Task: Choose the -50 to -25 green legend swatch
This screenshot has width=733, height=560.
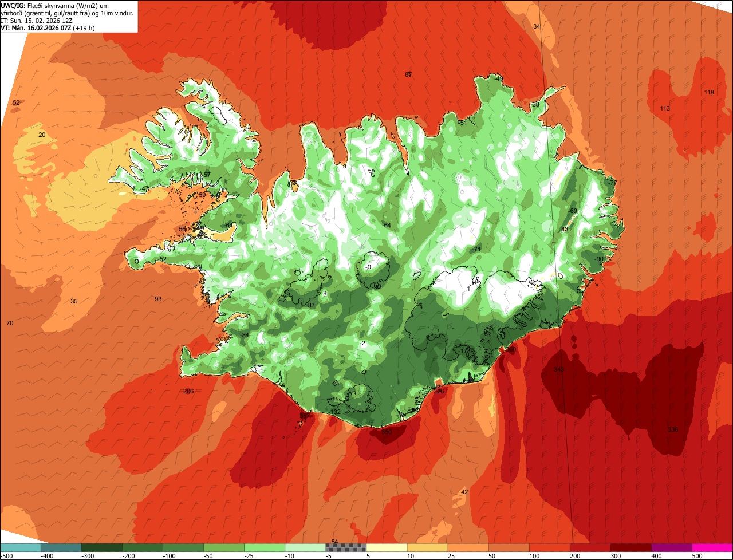Action: pos(224,548)
